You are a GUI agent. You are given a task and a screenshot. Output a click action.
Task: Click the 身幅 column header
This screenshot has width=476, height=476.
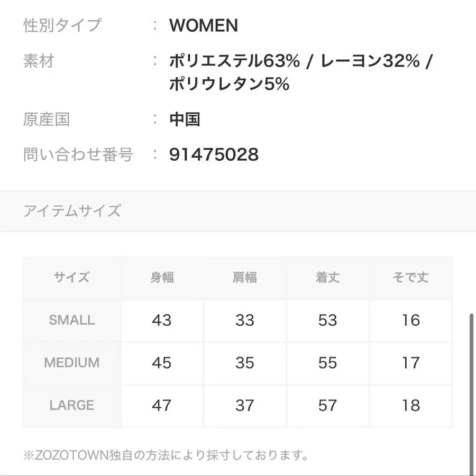click(x=162, y=277)
